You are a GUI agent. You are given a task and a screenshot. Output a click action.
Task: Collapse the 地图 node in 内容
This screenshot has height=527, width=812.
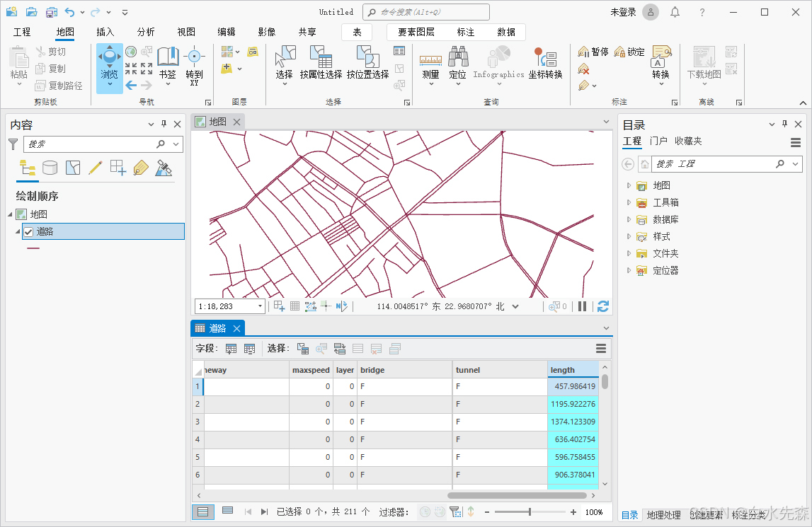coord(11,214)
